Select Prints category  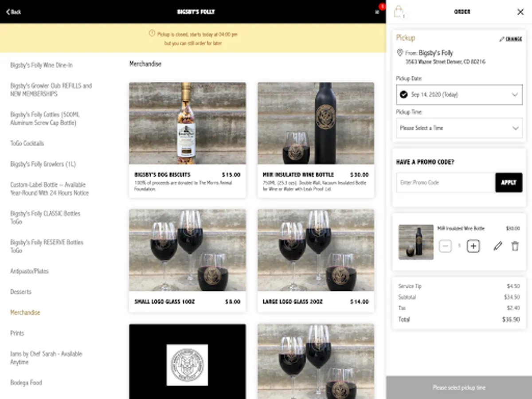(x=17, y=333)
